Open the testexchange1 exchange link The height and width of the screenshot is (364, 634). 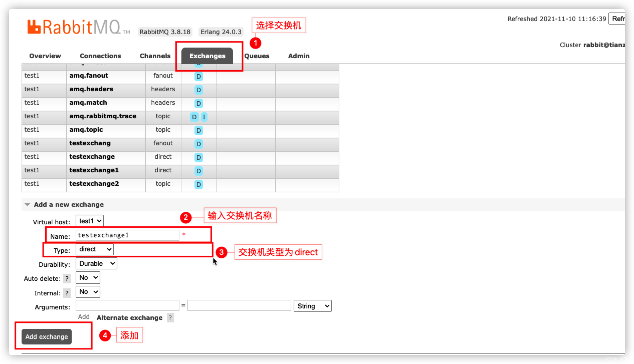tap(94, 170)
